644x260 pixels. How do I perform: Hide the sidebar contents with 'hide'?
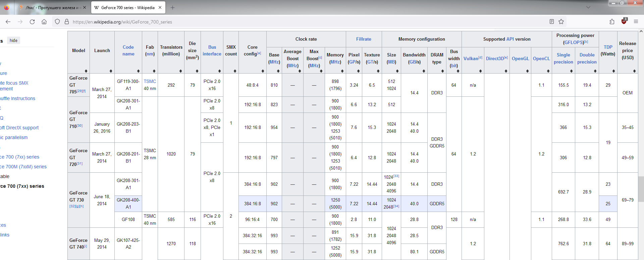click(13, 41)
